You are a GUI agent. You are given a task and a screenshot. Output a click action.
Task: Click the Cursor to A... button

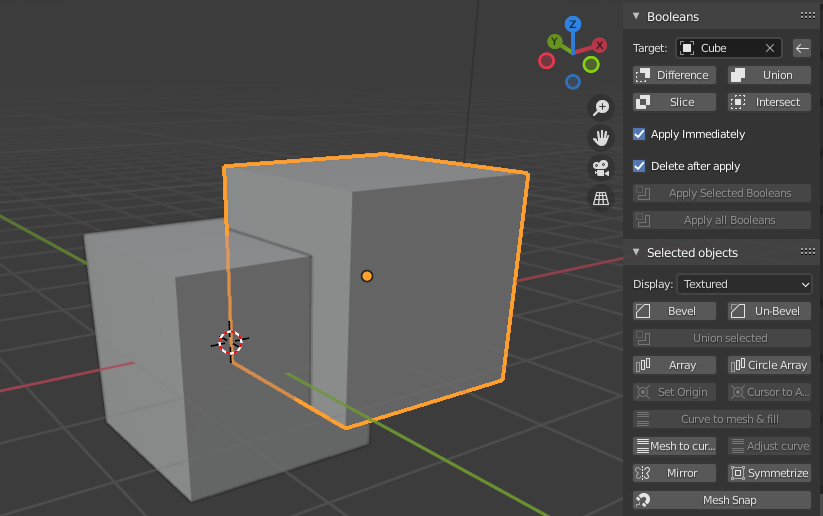[x=769, y=392]
